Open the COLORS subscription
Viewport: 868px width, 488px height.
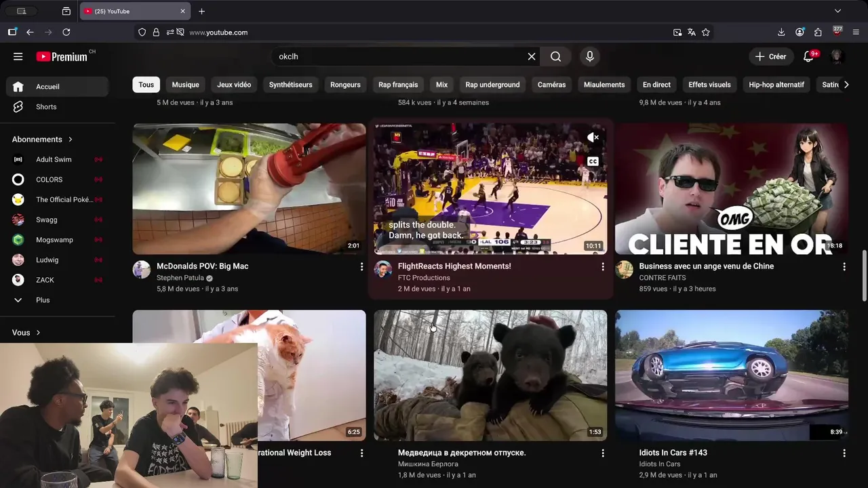(x=57, y=180)
